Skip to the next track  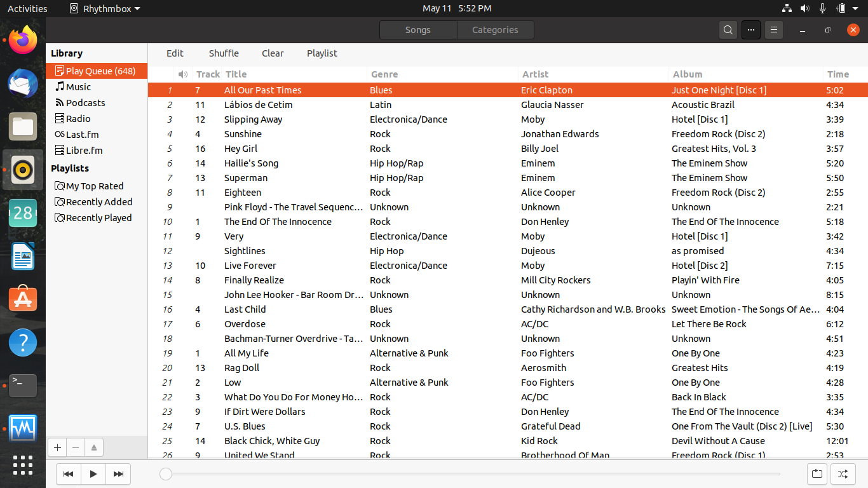(x=118, y=474)
